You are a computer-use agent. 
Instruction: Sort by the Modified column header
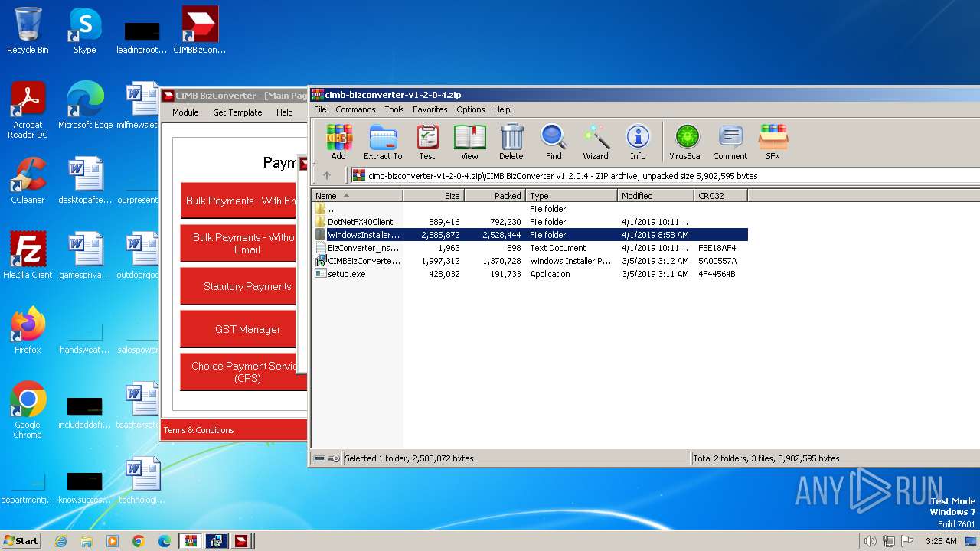[655, 196]
